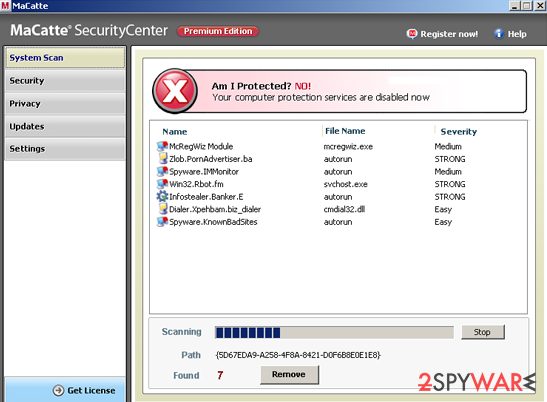Viewport: 547px width, 402px height.
Task: Click the Premium Edition badge
Action: click(x=218, y=31)
